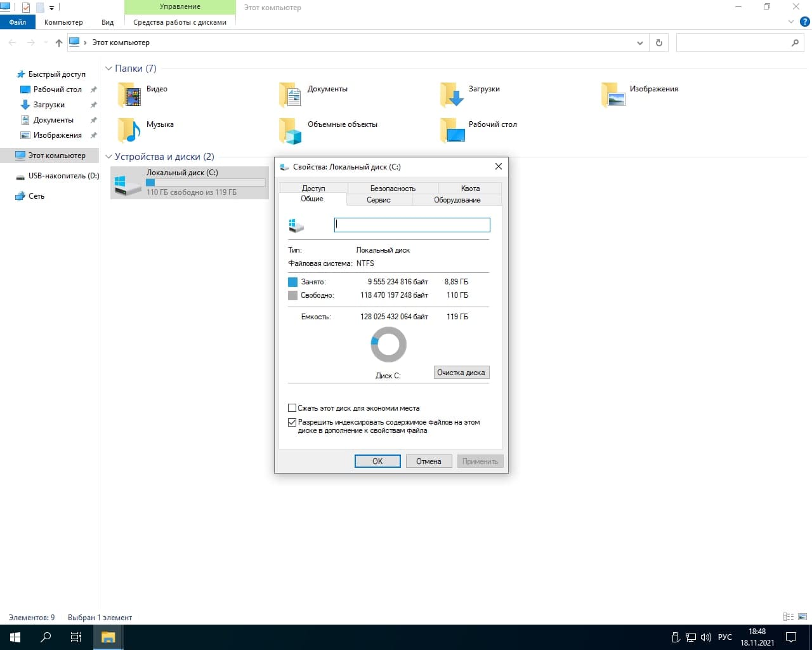This screenshot has height=650, width=812.
Task: Click the File Explorer taskbar icon
Action: pos(108,637)
